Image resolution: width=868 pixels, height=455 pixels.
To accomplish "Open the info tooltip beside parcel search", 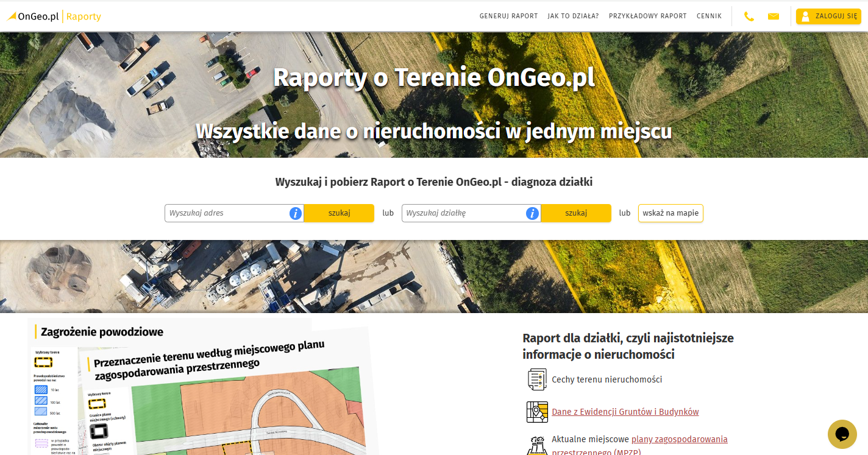I will coord(532,213).
